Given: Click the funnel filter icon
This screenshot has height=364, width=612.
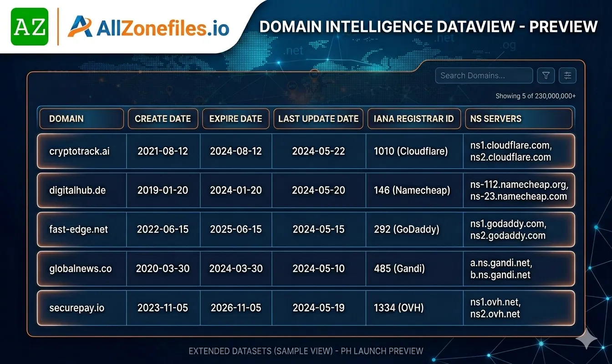Looking at the screenshot, I should (546, 76).
